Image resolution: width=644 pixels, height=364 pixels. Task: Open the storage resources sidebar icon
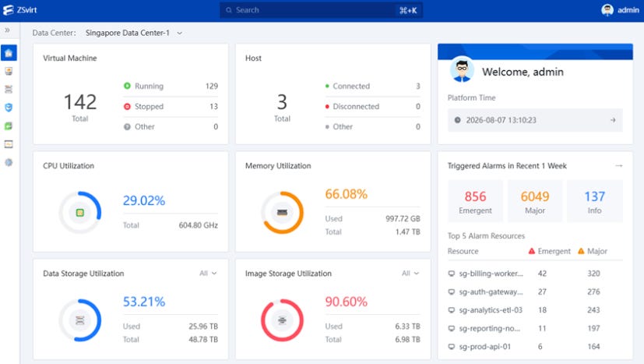(x=9, y=90)
